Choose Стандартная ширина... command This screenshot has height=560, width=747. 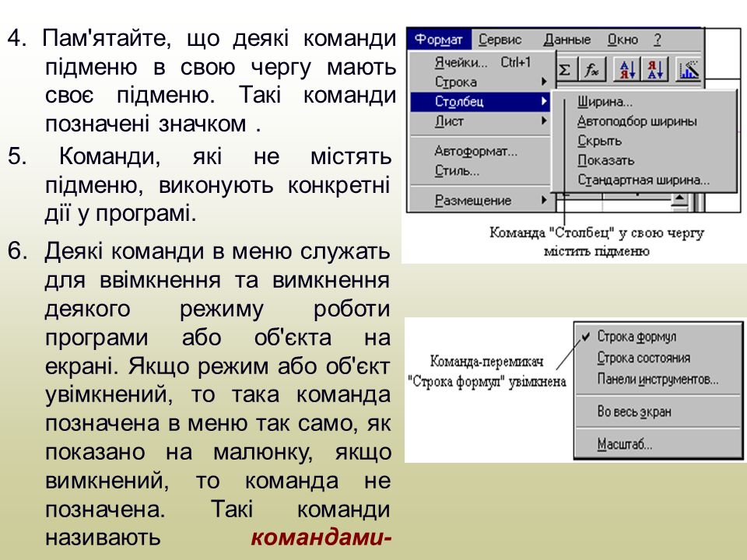click(x=644, y=180)
